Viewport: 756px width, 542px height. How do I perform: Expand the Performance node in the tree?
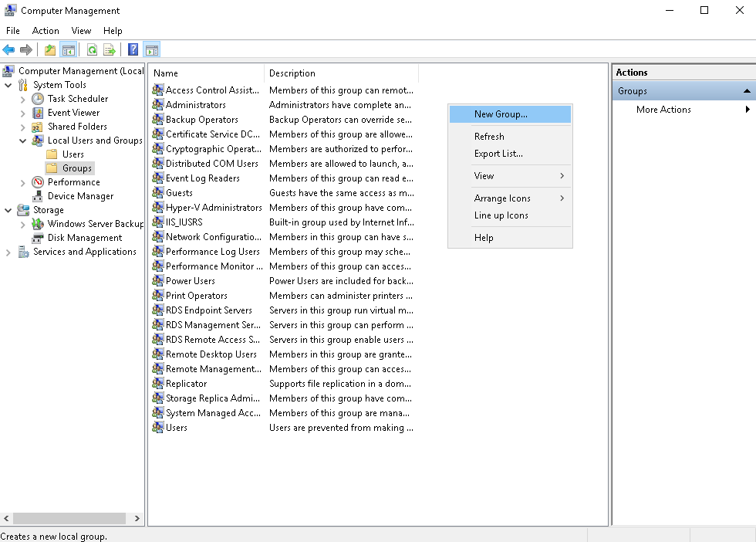[23, 181]
